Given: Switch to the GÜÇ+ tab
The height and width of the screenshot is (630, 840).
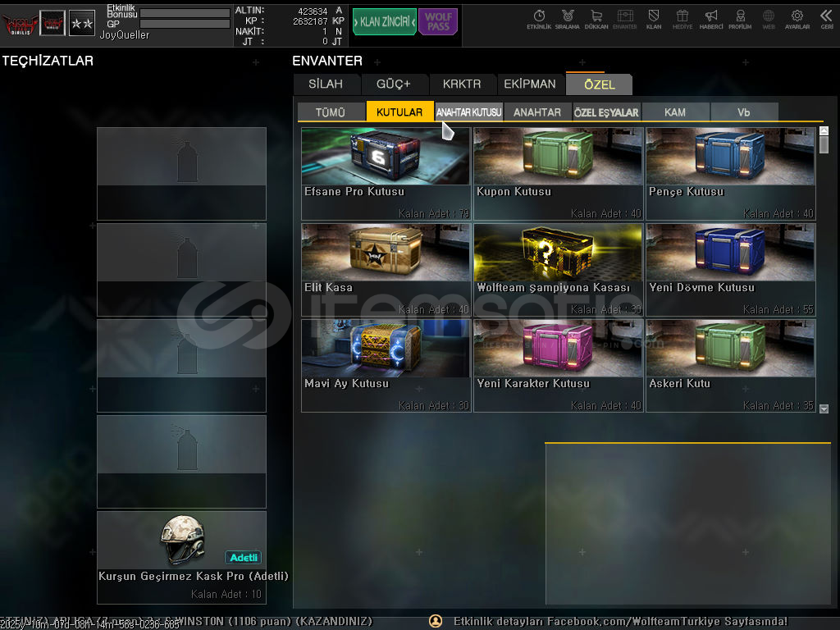Looking at the screenshot, I should [x=394, y=84].
